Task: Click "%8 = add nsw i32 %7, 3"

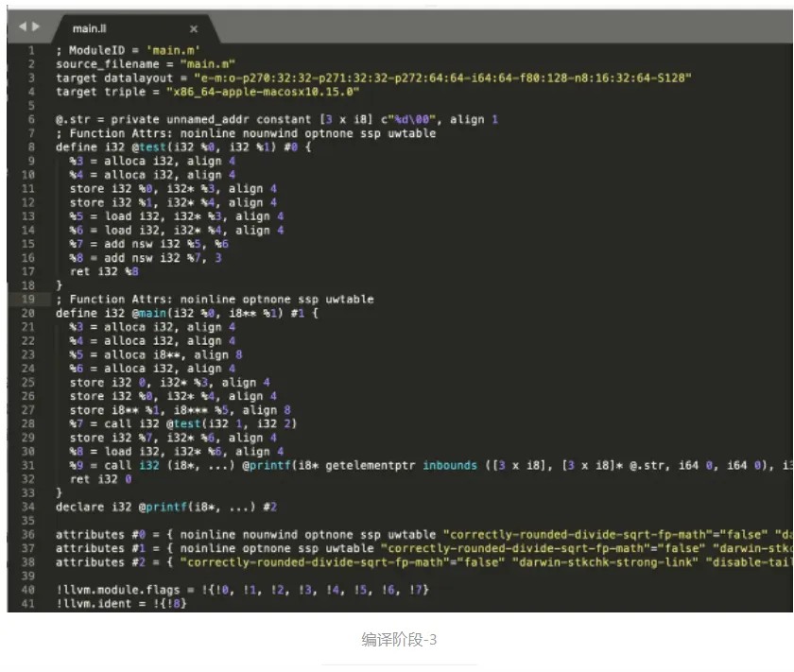Action: (x=146, y=258)
